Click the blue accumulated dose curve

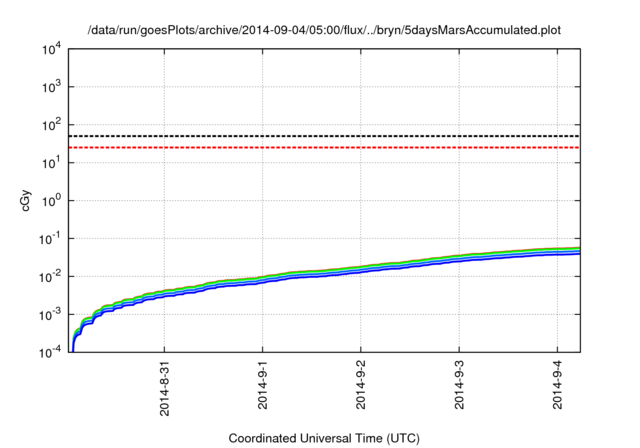(x=327, y=277)
